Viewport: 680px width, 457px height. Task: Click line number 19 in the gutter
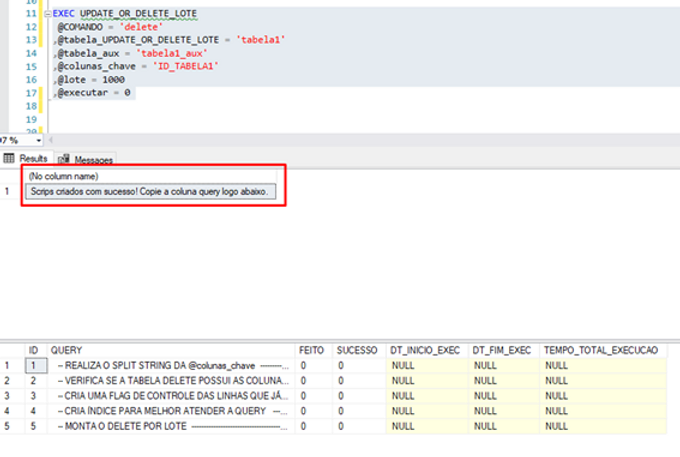click(31, 119)
